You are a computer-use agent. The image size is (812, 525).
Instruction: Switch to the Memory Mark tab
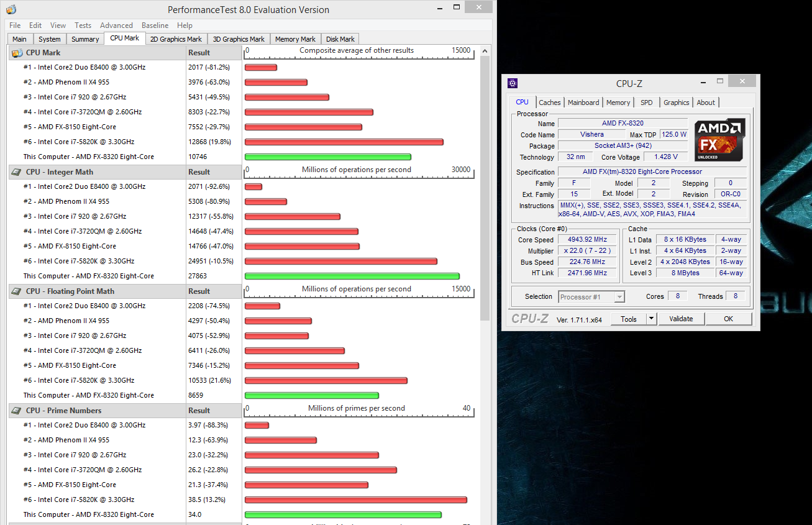pyautogui.click(x=295, y=39)
